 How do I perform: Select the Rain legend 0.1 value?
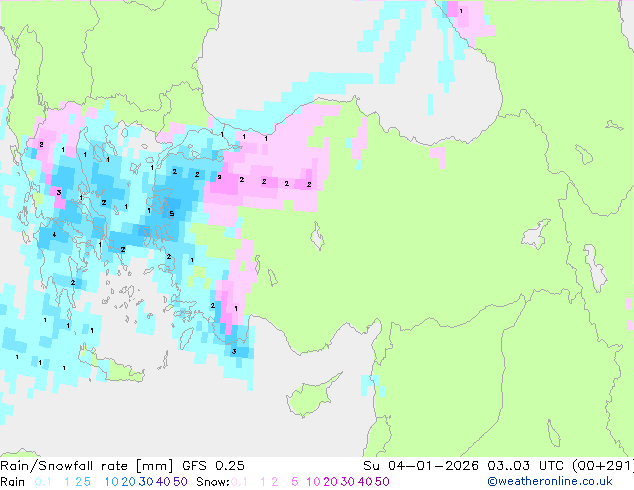(x=43, y=482)
